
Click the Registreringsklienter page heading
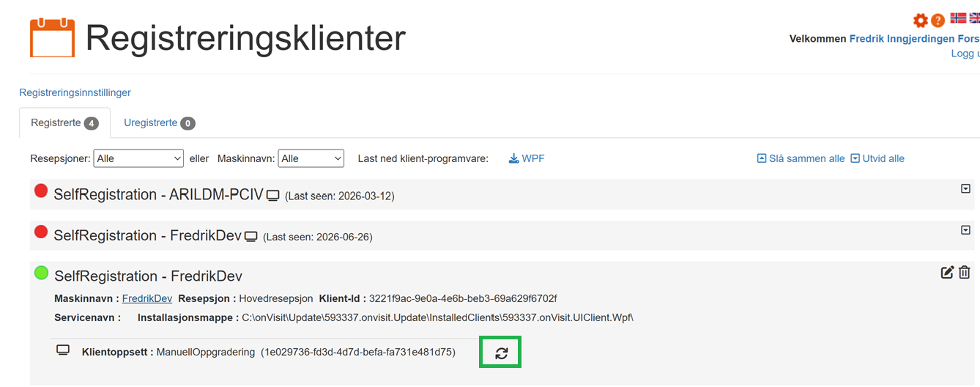245,37
